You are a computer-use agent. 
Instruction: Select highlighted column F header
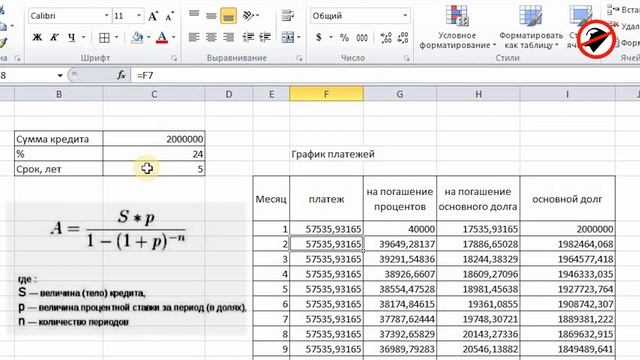point(326,94)
